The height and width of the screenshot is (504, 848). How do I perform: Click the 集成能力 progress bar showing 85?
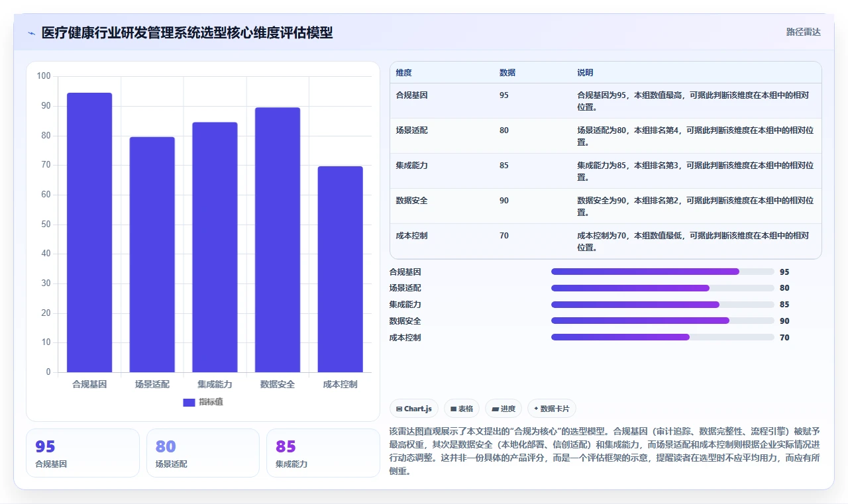[x=662, y=305]
